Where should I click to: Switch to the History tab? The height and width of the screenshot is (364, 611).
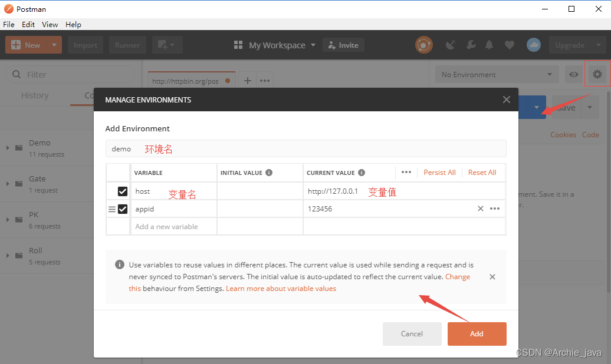(x=35, y=95)
